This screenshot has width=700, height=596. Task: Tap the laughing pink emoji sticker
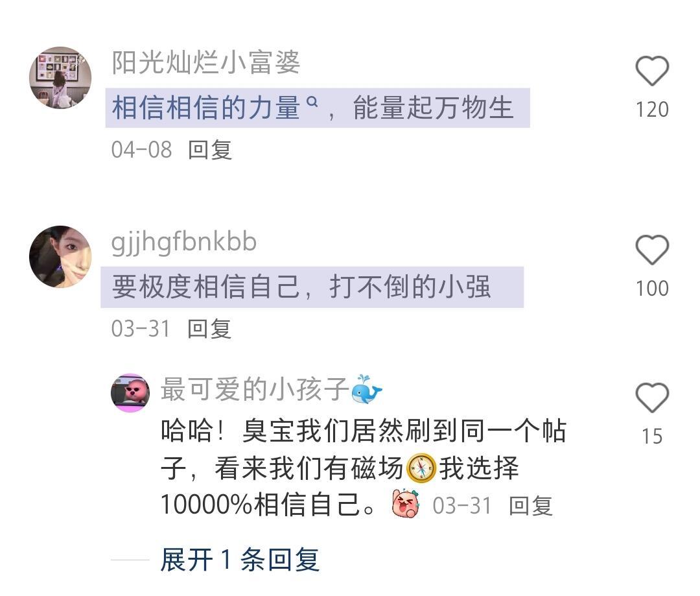click(x=405, y=503)
